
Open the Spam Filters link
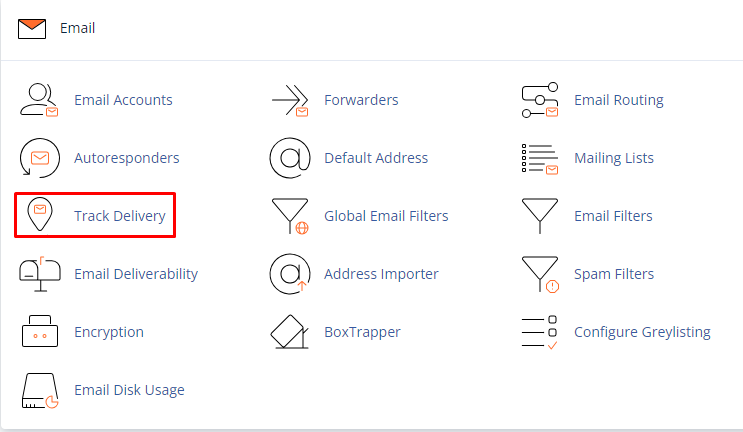614,274
